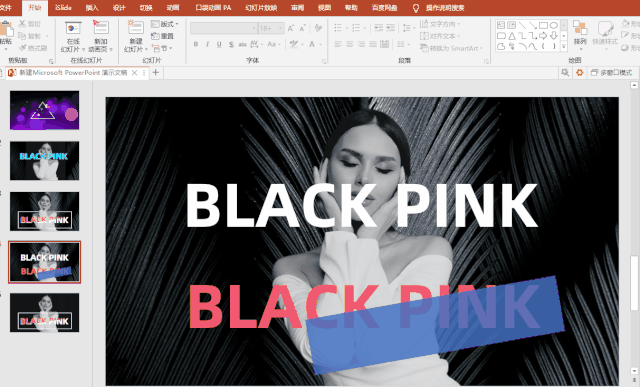Toggle center text alignment

tap(350, 44)
